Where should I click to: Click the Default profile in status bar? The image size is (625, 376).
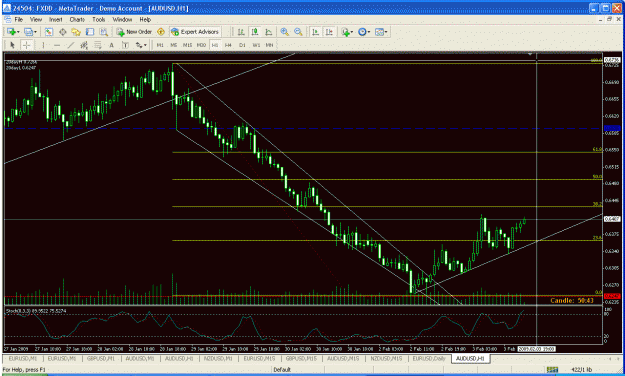282,370
